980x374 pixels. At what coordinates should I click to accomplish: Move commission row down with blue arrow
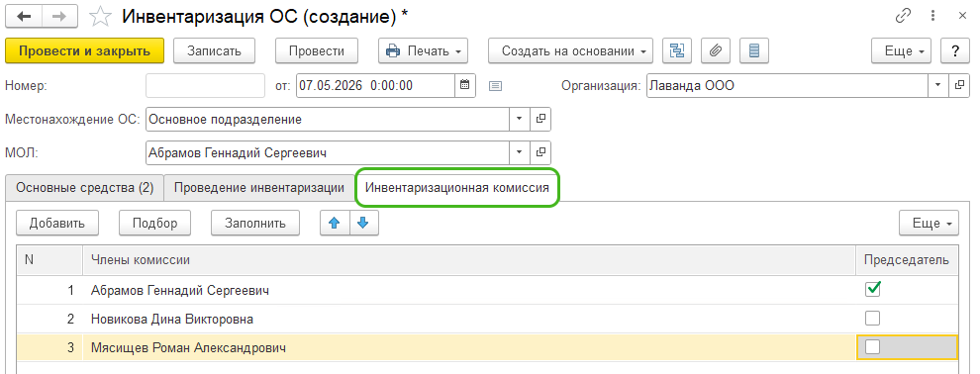tap(363, 223)
